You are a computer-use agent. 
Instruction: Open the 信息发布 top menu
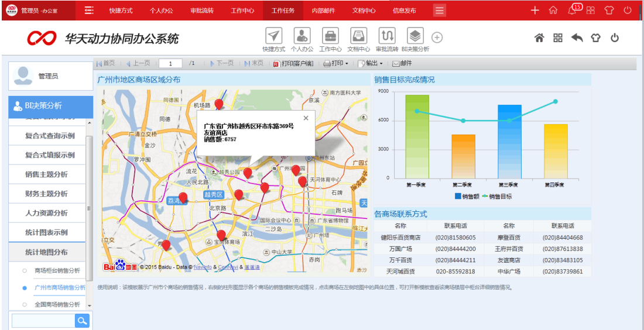tap(404, 11)
